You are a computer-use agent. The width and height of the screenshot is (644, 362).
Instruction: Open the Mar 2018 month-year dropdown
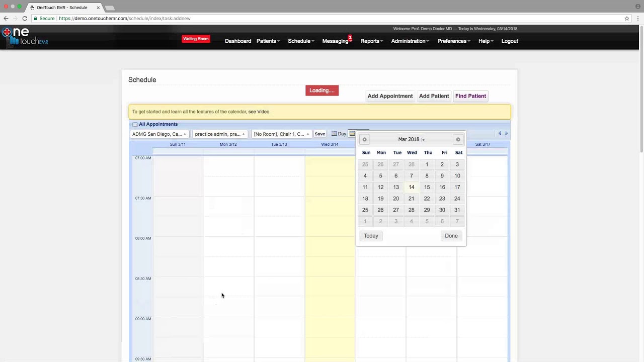click(411, 140)
